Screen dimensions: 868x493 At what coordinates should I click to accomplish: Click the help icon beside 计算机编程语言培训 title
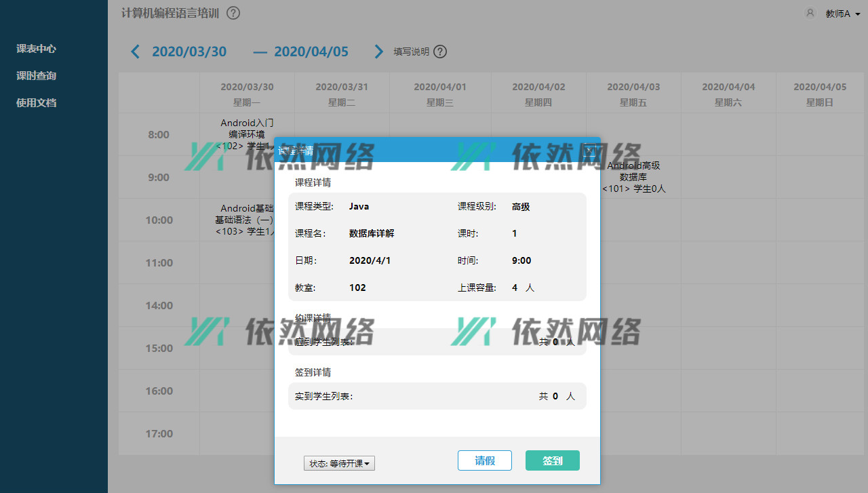pyautogui.click(x=233, y=13)
